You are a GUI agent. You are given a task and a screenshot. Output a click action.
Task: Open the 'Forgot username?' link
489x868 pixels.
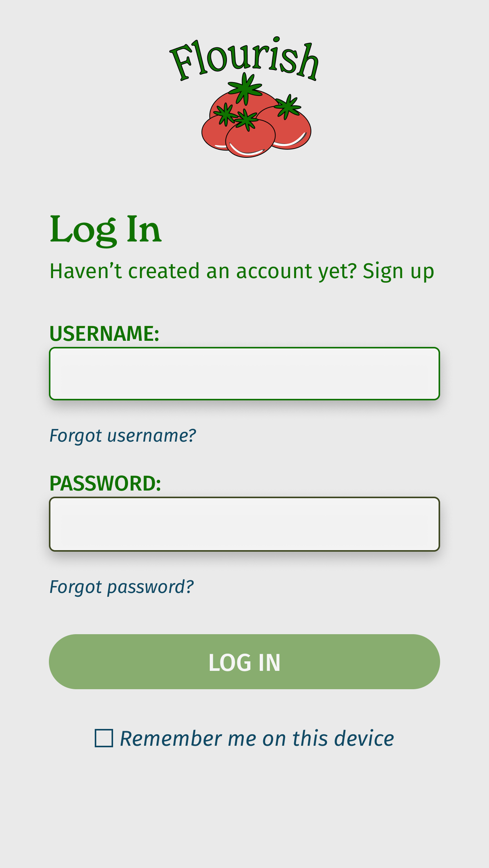123,436
